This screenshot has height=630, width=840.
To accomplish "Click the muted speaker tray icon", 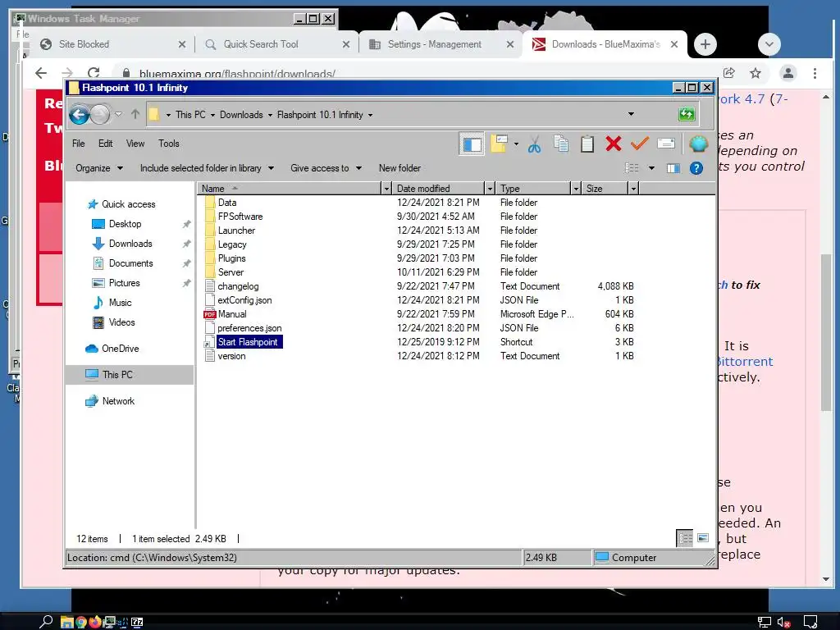I will (783, 622).
